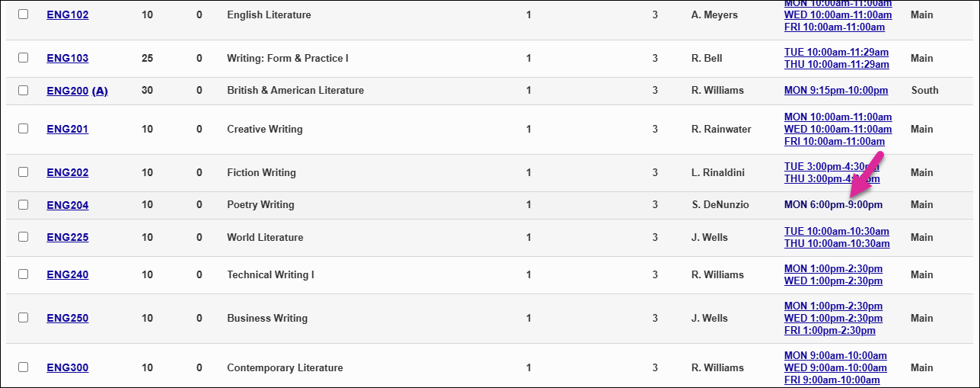Screen dimensions: 980x388
Task: Click the (A) link beside ENG200
Action: point(100,91)
